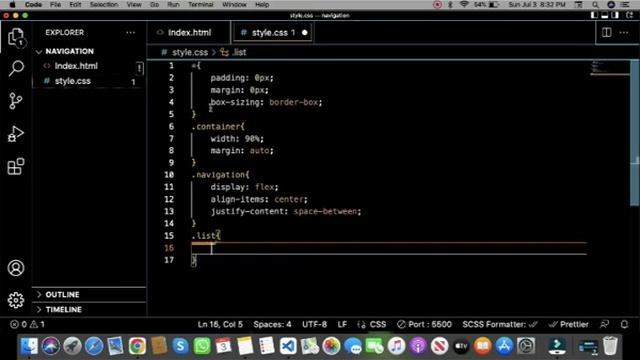Open the Accounts menu icon

[x=16, y=268]
